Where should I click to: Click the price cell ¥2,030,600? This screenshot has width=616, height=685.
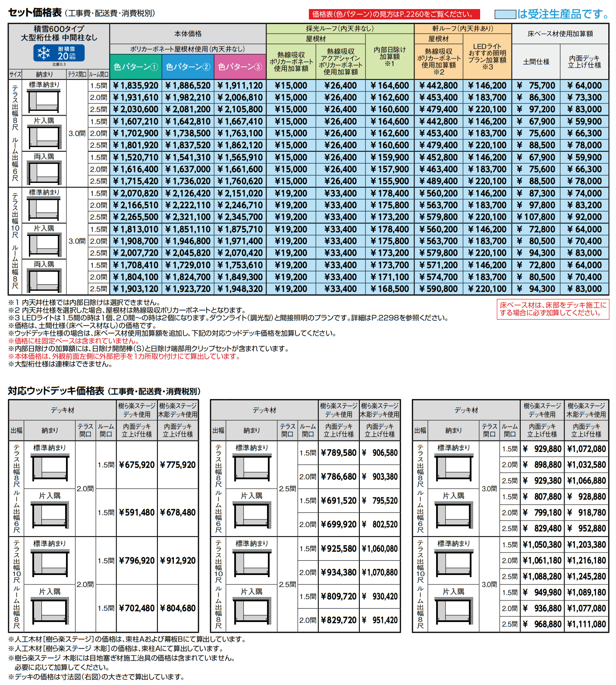click(x=136, y=109)
